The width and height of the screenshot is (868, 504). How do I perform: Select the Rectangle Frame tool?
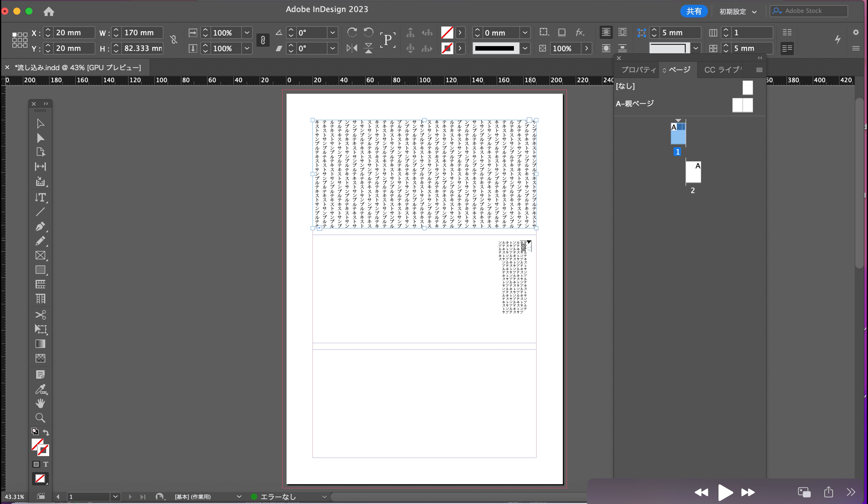point(40,255)
